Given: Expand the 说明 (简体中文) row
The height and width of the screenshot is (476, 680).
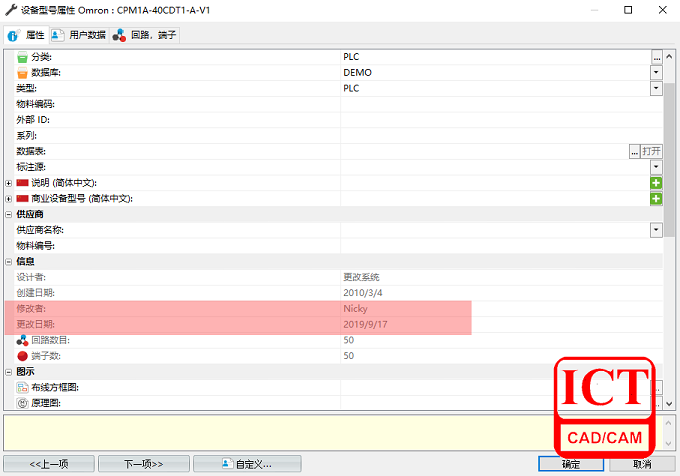Looking at the screenshot, I should point(8,183).
